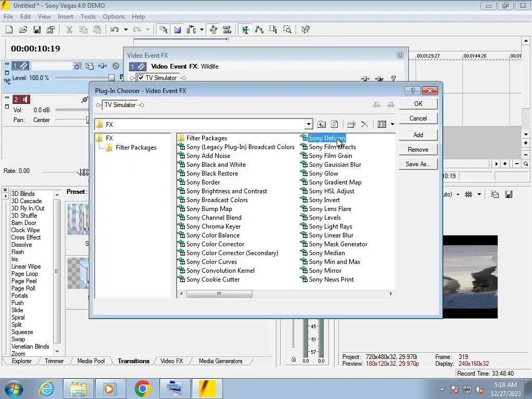Click the track 1 video number icon
This screenshot has width=532, height=399.
pyautogui.click(x=21, y=66)
